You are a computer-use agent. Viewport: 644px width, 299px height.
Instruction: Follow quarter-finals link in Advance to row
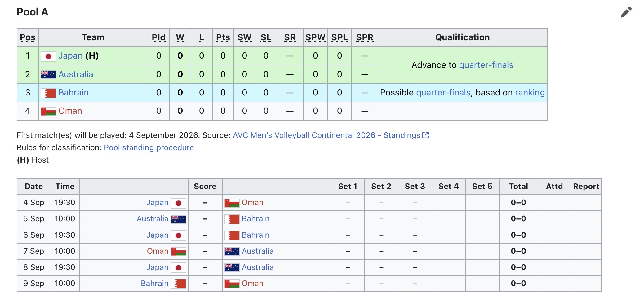pos(486,65)
